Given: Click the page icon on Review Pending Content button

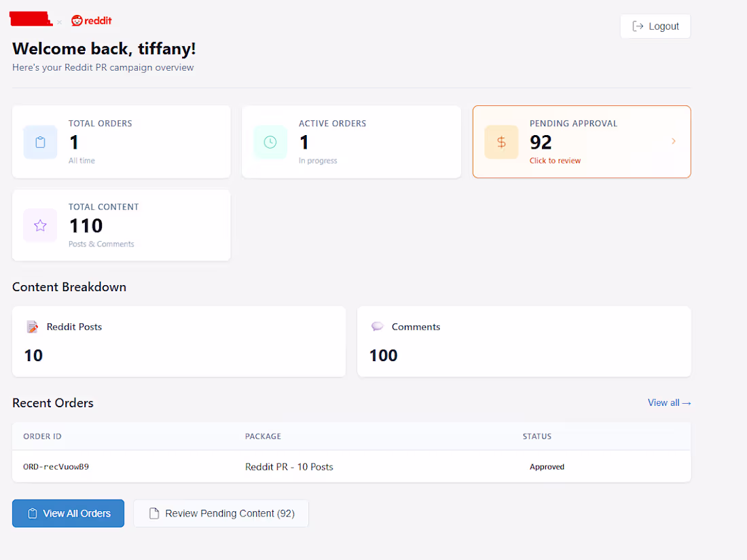Looking at the screenshot, I should [153, 513].
